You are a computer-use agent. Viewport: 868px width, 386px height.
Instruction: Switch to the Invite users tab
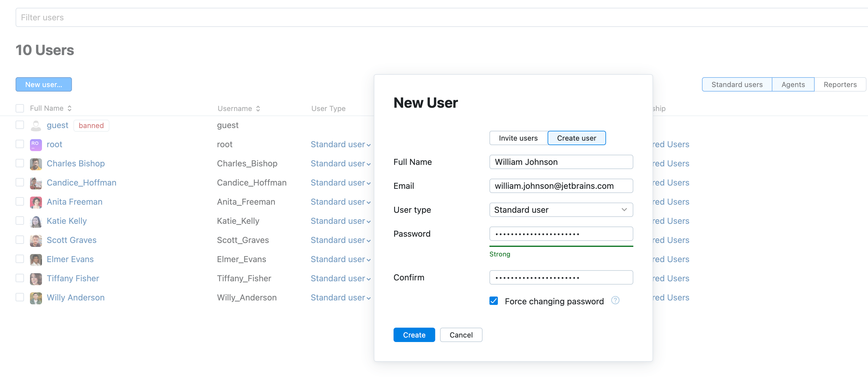coord(518,138)
